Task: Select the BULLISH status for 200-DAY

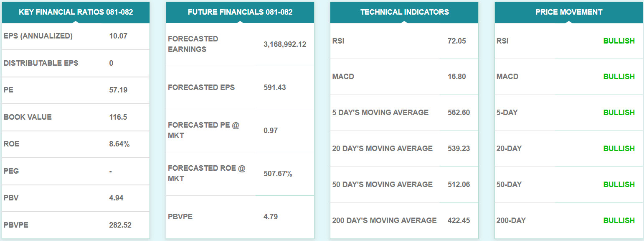Action: (619, 220)
